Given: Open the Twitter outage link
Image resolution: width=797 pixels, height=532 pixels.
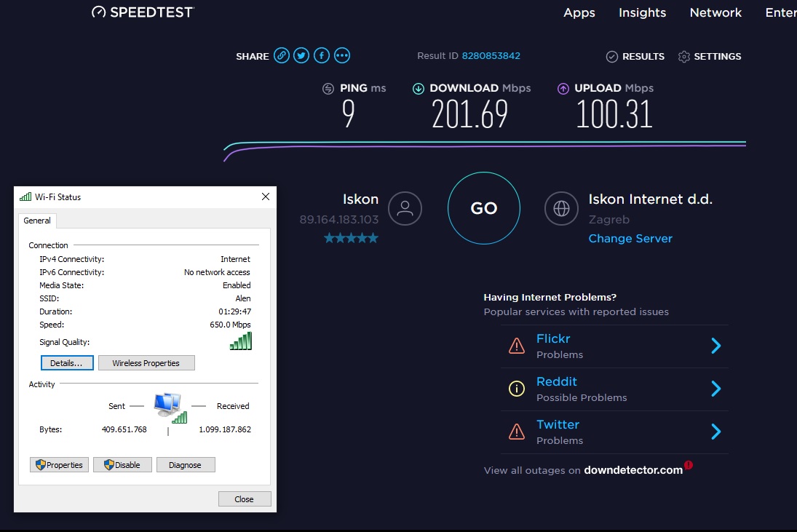Looking at the screenshot, I should click(558, 424).
